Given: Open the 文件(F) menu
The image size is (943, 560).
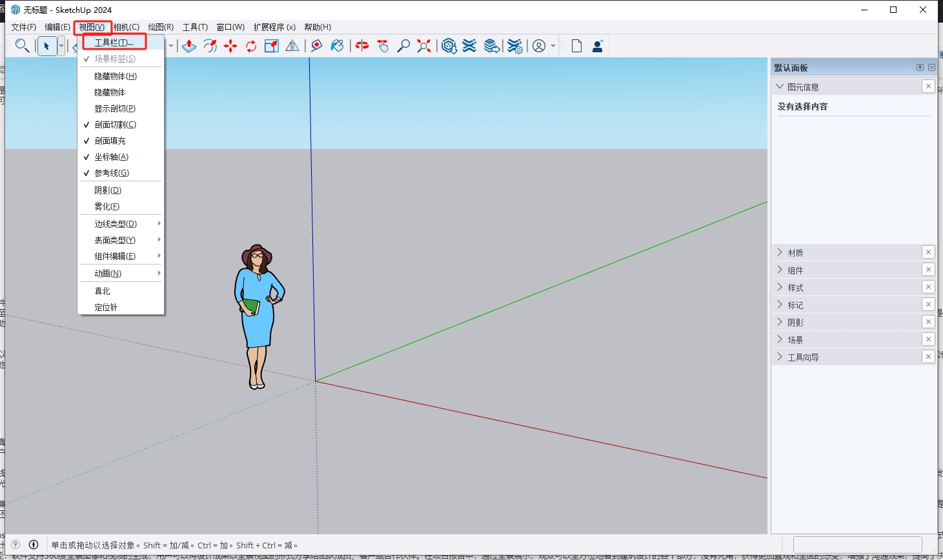Looking at the screenshot, I should click(24, 27).
